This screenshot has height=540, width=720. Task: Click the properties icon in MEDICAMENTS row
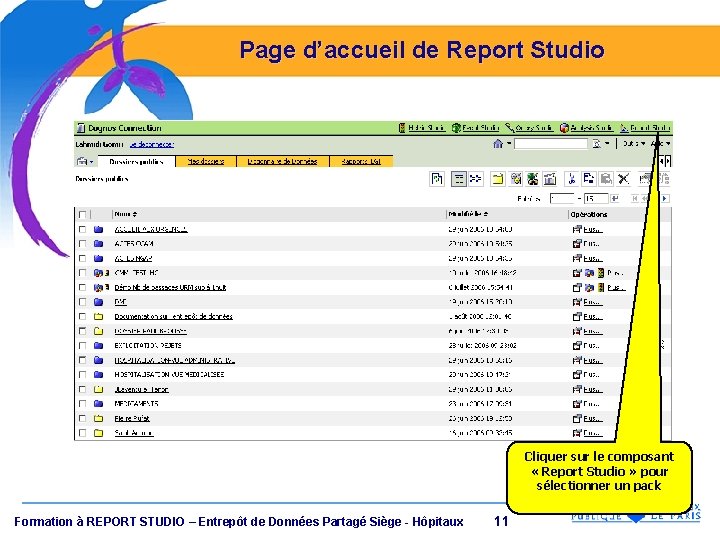[x=577, y=404]
